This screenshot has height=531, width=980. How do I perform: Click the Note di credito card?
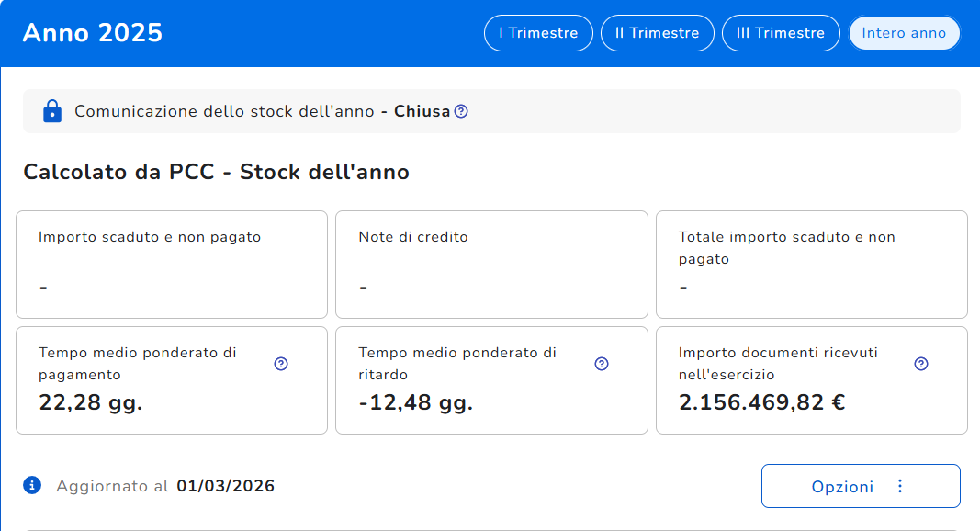(x=491, y=265)
